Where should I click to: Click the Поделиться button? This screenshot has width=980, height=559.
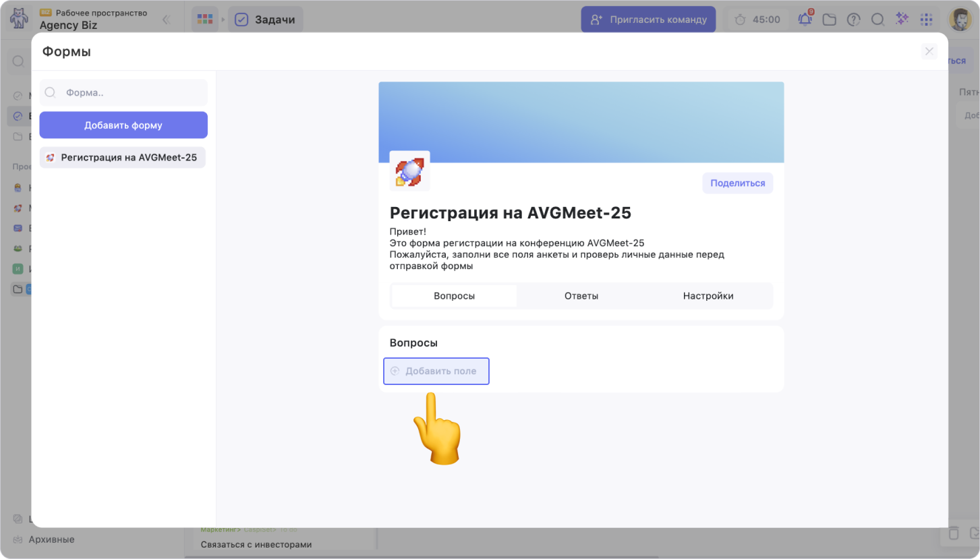point(737,183)
